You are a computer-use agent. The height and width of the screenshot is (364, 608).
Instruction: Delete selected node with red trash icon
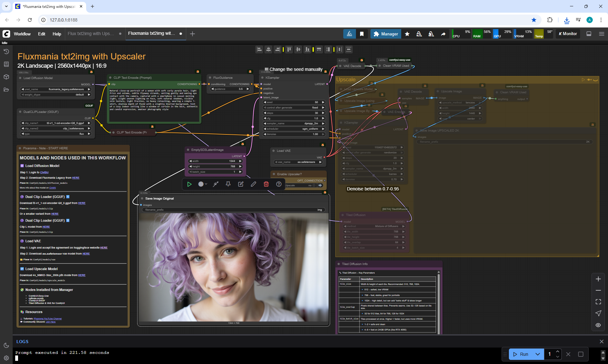click(x=266, y=184)
